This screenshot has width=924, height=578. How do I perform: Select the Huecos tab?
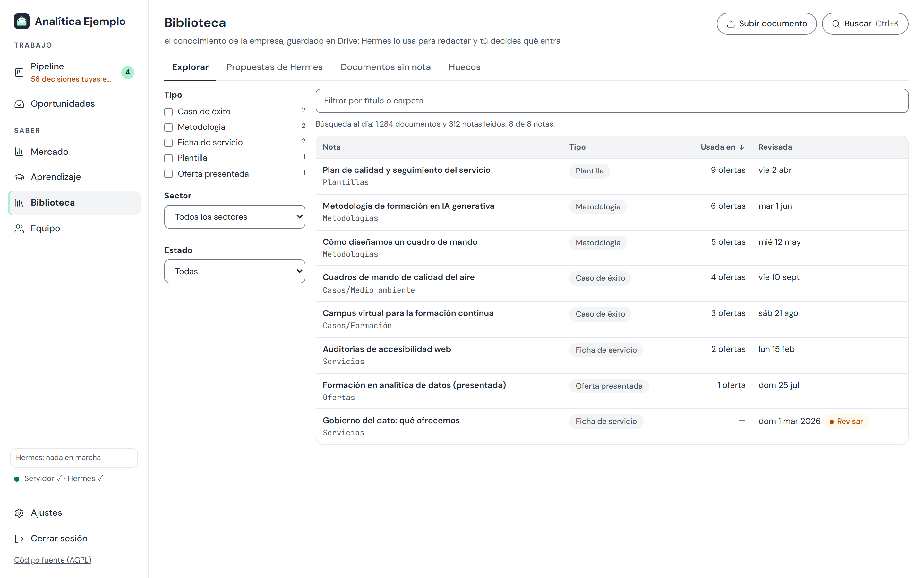[x=464, y=67]
